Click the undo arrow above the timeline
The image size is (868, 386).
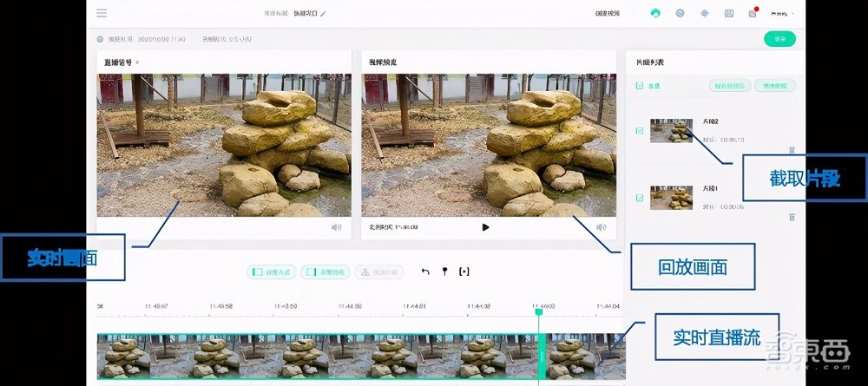pyautogui.click(x=425, y=272)
